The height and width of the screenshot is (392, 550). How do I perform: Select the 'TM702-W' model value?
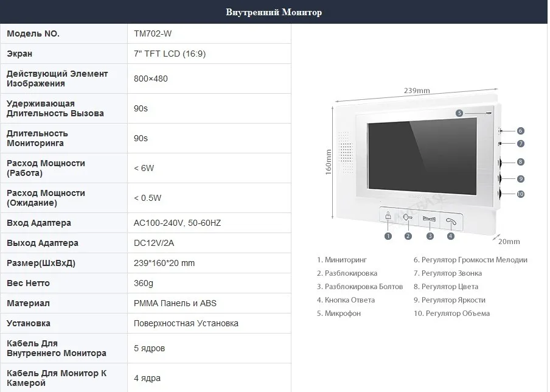153,33
